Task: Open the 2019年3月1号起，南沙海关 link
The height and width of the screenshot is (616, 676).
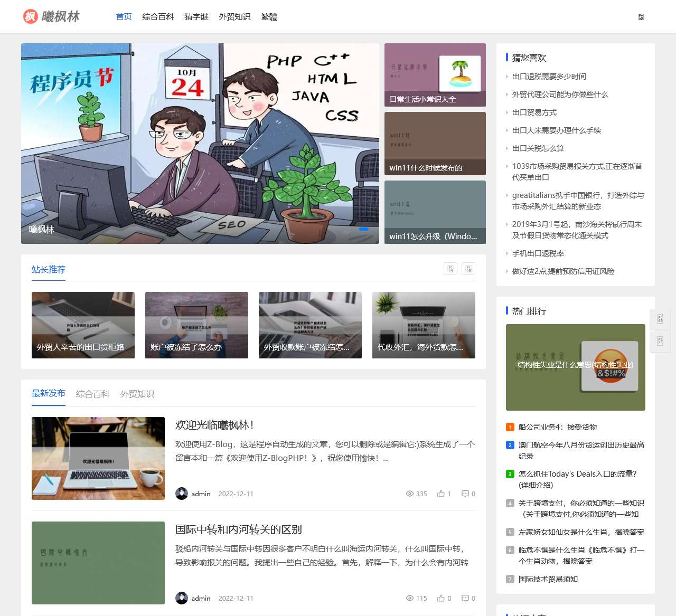Action: 577,230
